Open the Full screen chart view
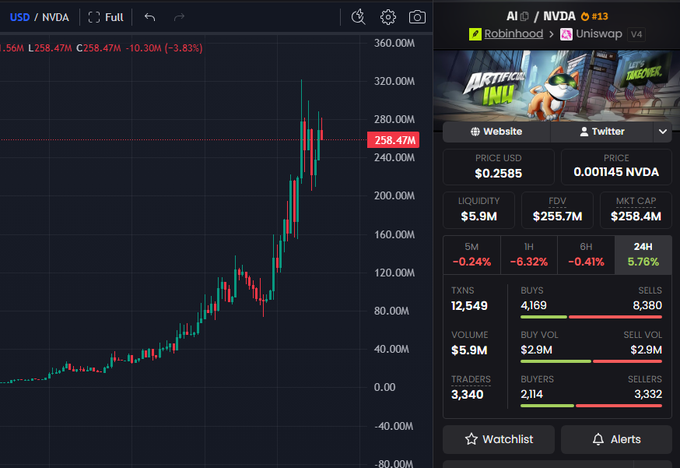 106,17
